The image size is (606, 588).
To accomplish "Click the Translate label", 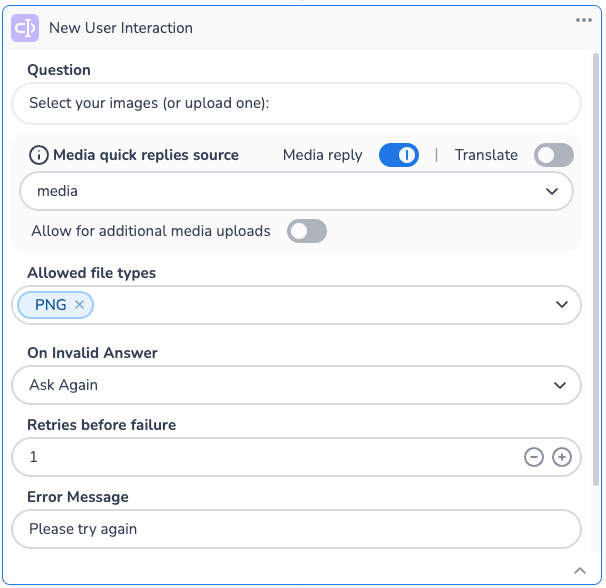I will click(486, 155).
